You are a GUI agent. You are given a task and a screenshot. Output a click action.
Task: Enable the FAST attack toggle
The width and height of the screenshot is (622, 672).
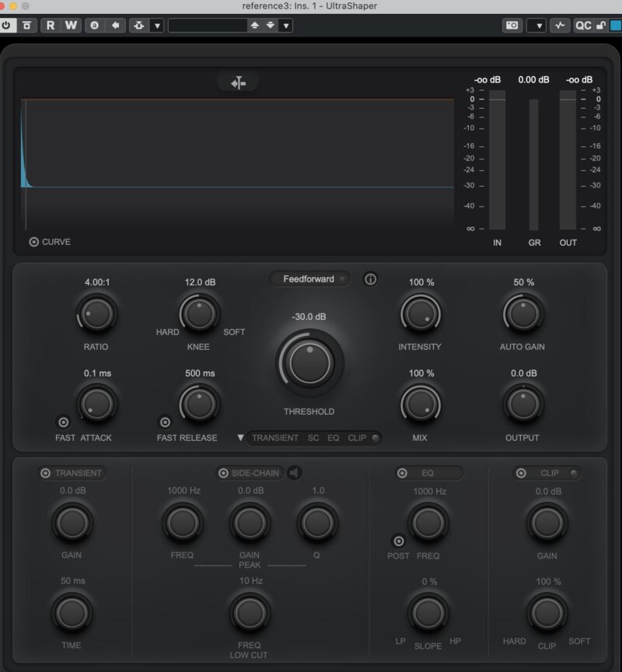point(64,422)
